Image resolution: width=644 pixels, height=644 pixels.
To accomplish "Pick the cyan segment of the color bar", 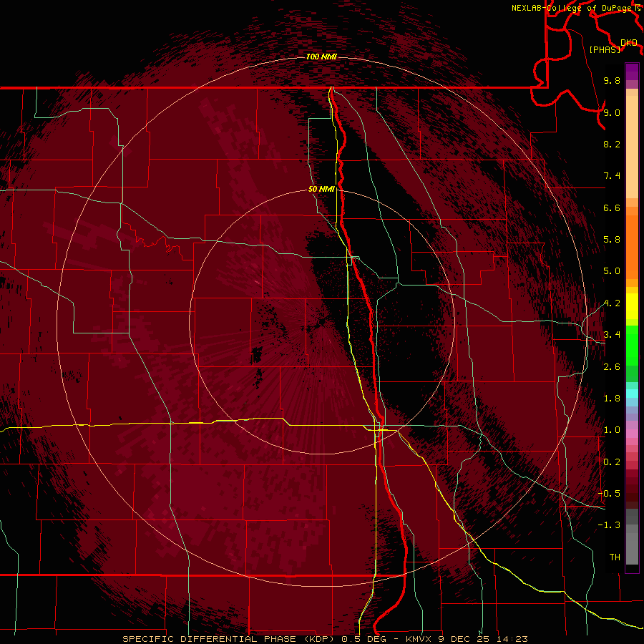I will click(632, 394).
